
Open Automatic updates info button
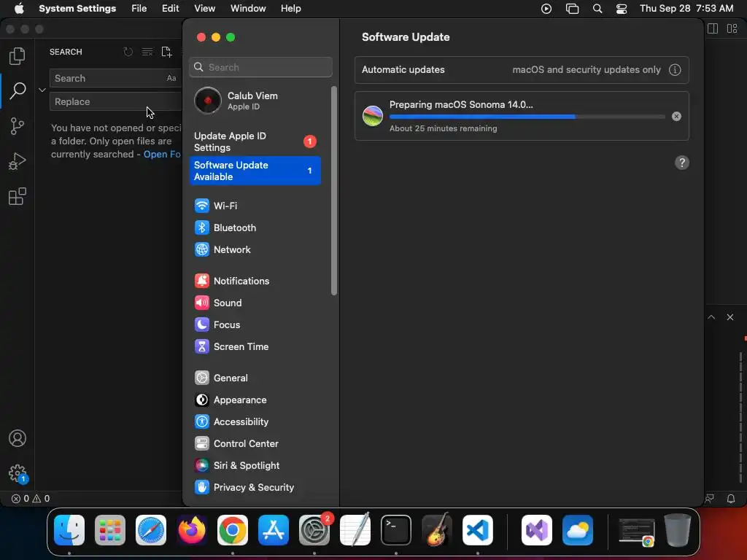click(x=675, y=70)
